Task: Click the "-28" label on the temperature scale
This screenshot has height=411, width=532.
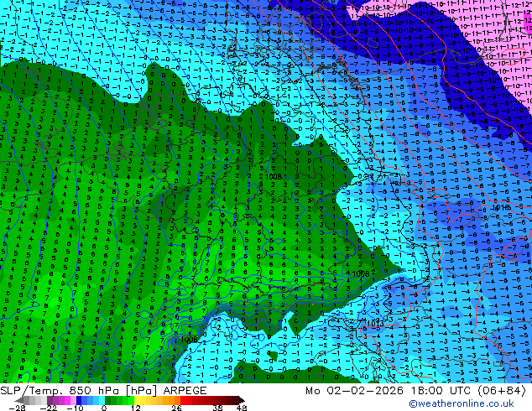Action: 17,408
